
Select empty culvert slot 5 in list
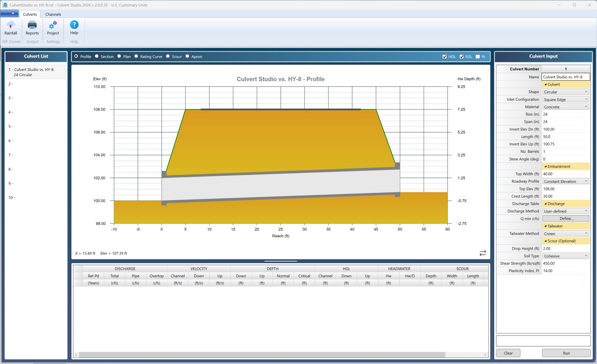pos(36,127)
